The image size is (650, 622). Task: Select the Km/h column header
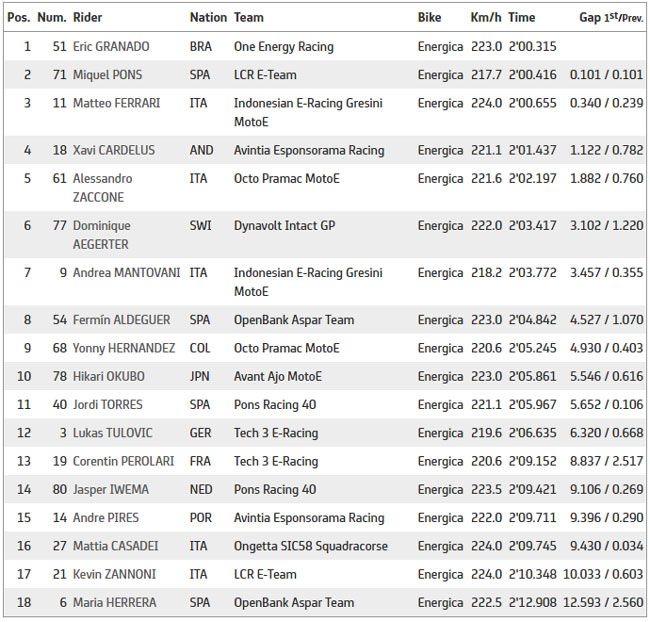click(486, 17)
